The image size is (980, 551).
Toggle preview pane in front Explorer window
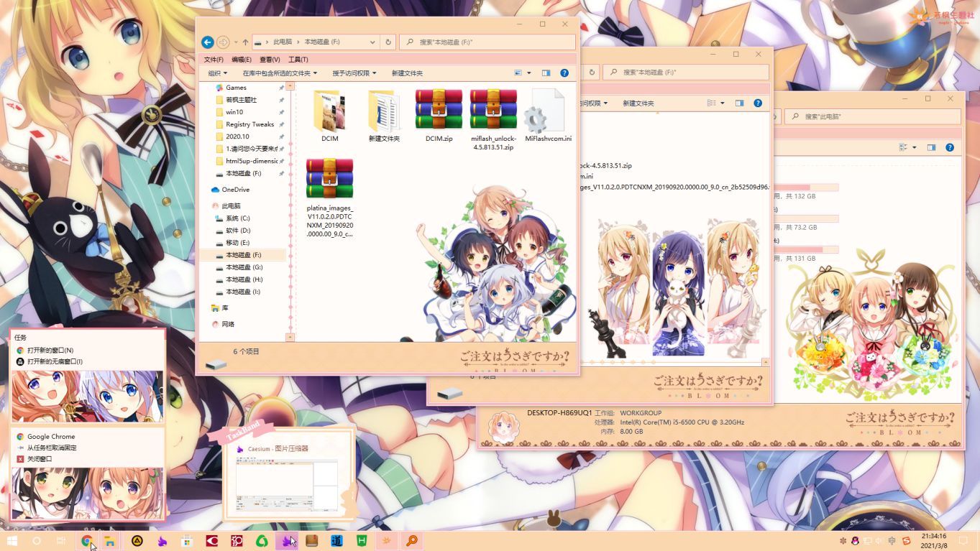546,73
